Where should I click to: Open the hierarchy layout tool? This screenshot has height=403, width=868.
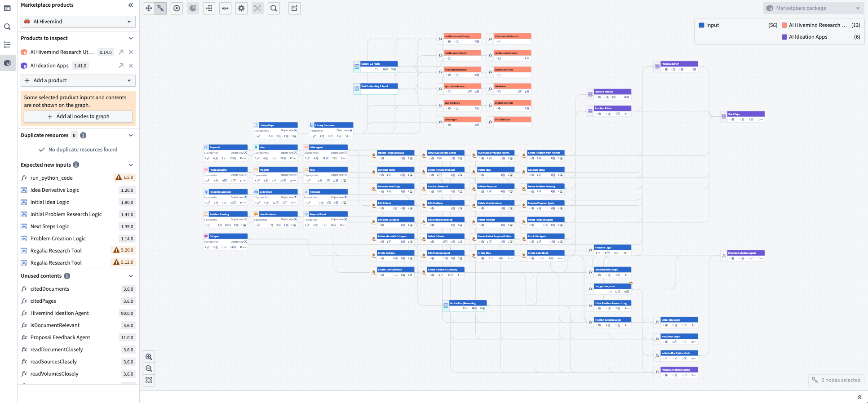209,8
